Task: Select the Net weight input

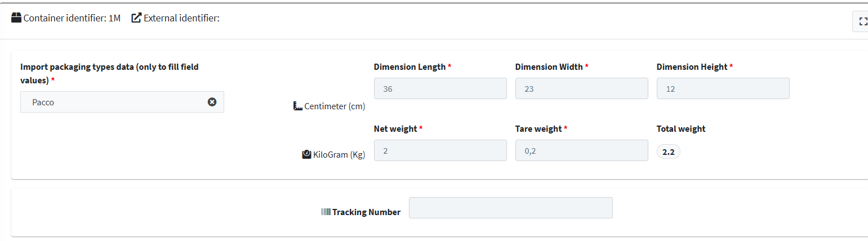Action: [x=440, y=150]
